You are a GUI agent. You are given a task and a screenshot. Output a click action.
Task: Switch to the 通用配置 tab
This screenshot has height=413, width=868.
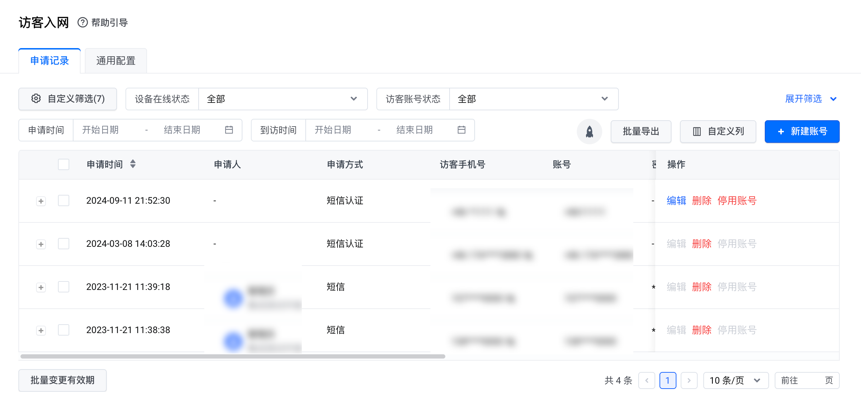(x=116, y=61)
